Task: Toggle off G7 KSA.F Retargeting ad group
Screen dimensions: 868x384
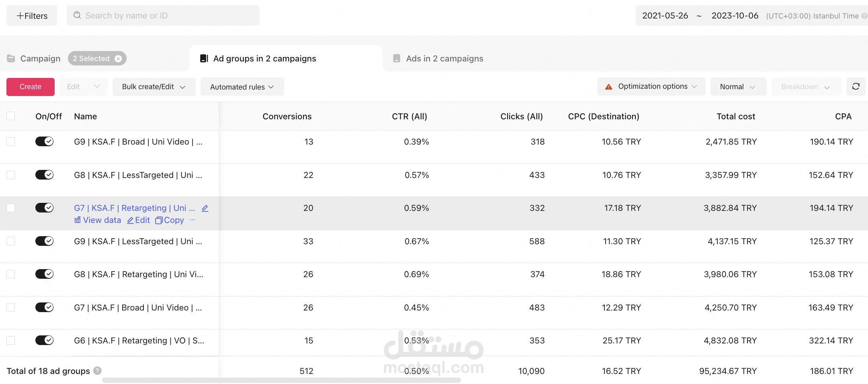Action: [x=45, y=208]
